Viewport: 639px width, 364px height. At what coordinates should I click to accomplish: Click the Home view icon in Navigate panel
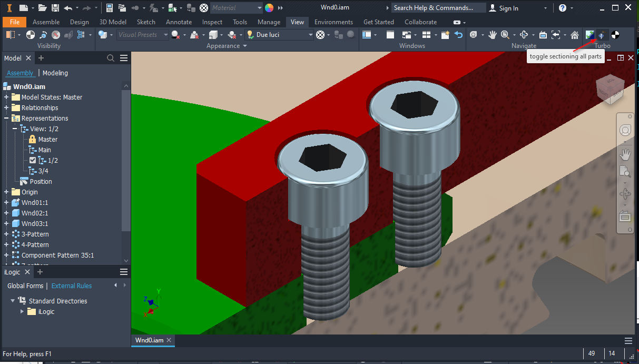574,35
